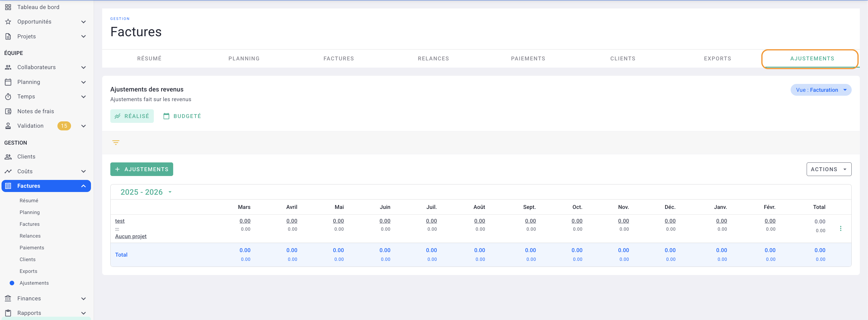Open the three-dot menu on test row
Screen dimensions: 868x320
[x=840, y=229]
